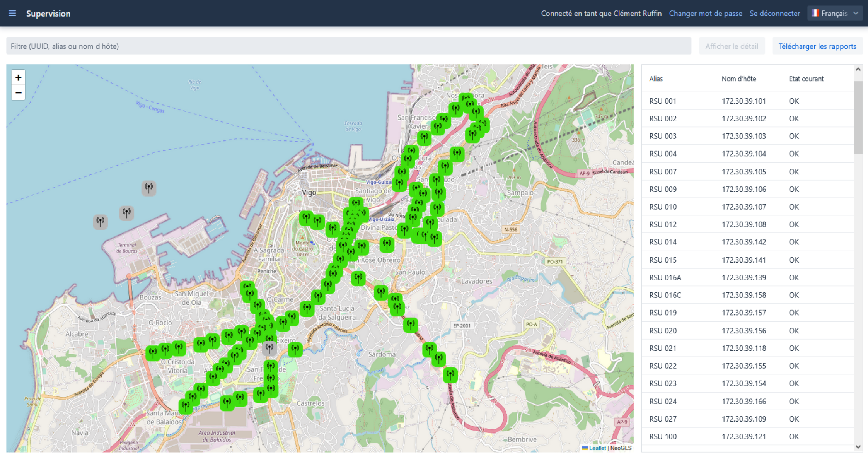The width and height of the screenshot is (868, 458).
Task: Select row RSU 016A
Action: point(747,277)
